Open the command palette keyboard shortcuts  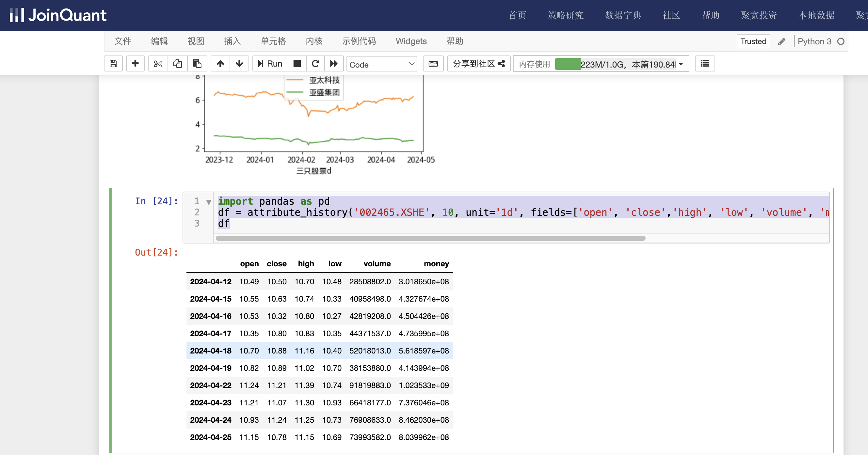pos(433,63)
